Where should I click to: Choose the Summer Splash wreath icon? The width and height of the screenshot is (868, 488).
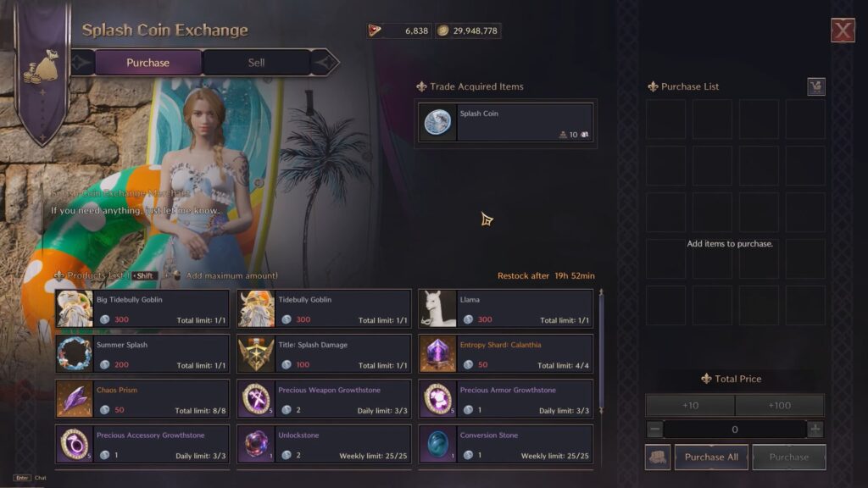75,354
